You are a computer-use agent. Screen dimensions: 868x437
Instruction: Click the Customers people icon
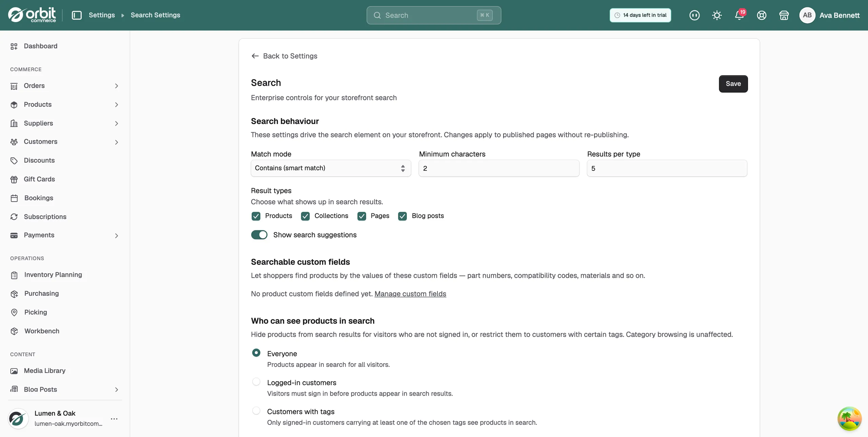[x=14, y=142]
